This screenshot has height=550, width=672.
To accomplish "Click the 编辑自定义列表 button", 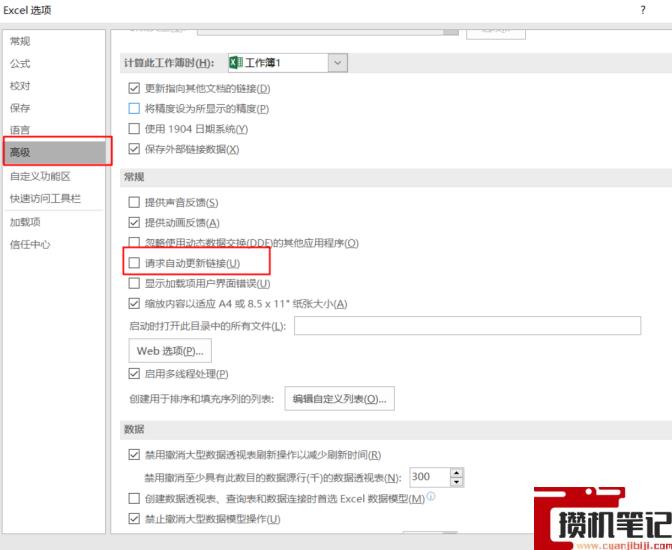I will coord(339,399).
